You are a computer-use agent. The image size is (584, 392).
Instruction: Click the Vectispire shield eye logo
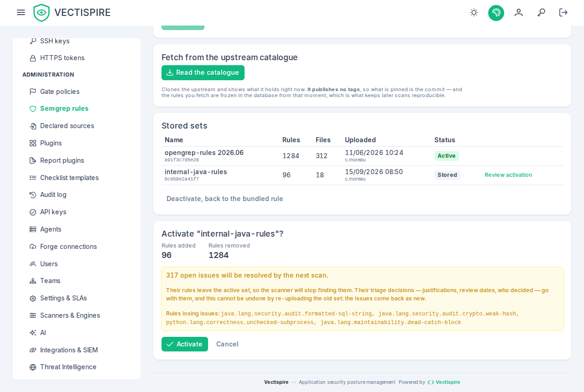(x=42, y=13)
